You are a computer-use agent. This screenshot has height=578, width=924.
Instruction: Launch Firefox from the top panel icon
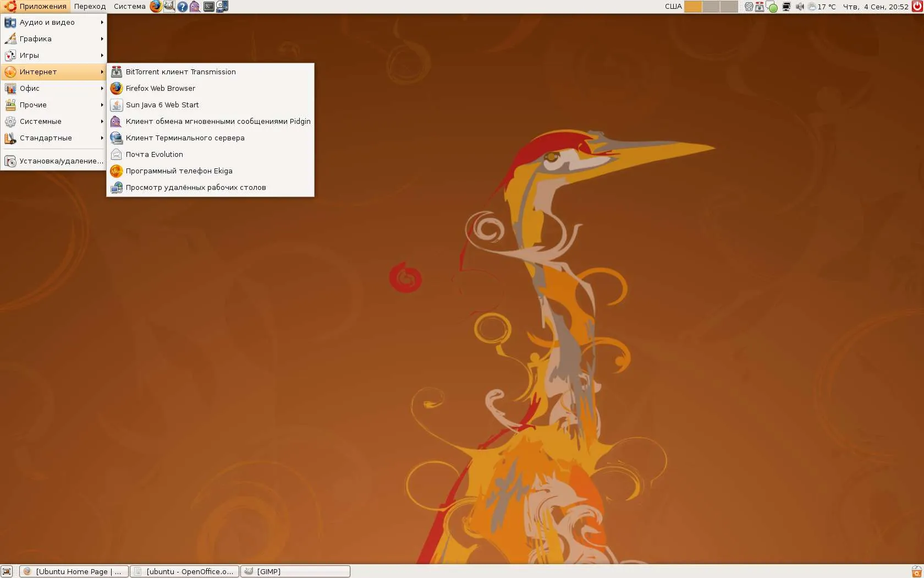coord(156,7)
